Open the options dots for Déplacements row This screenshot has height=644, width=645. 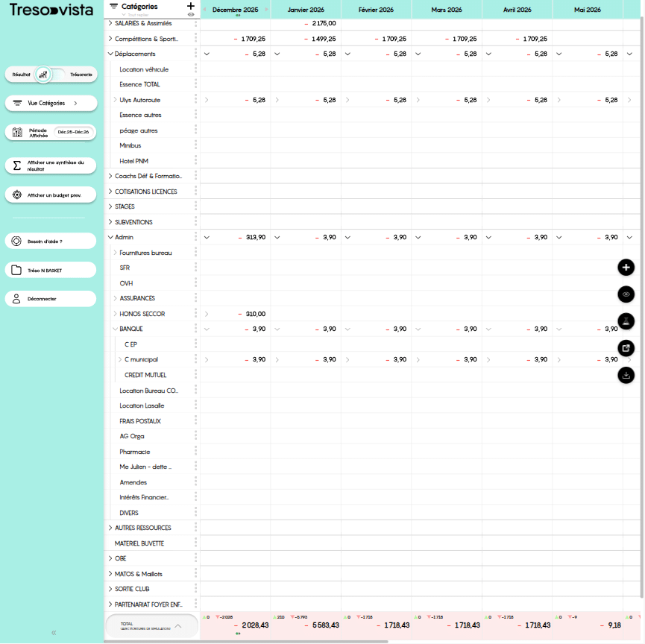[195, 54]
